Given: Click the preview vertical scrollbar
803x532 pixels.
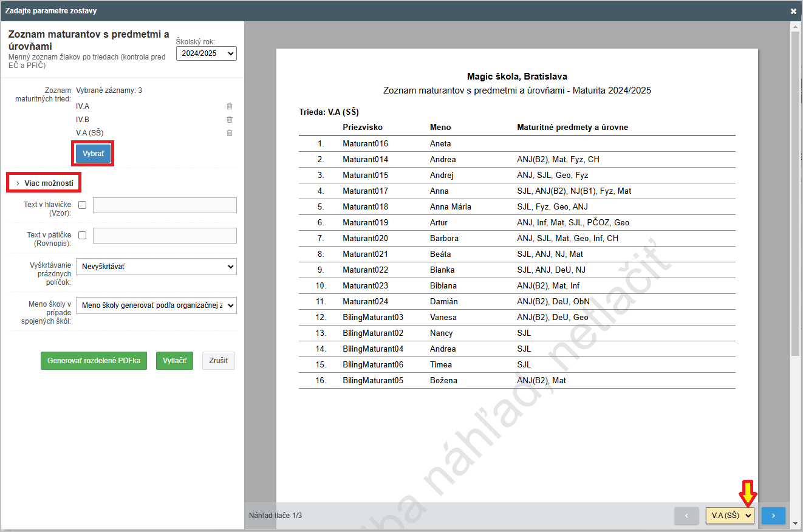Looking at the screenshot, I should (x=794, y=194).
